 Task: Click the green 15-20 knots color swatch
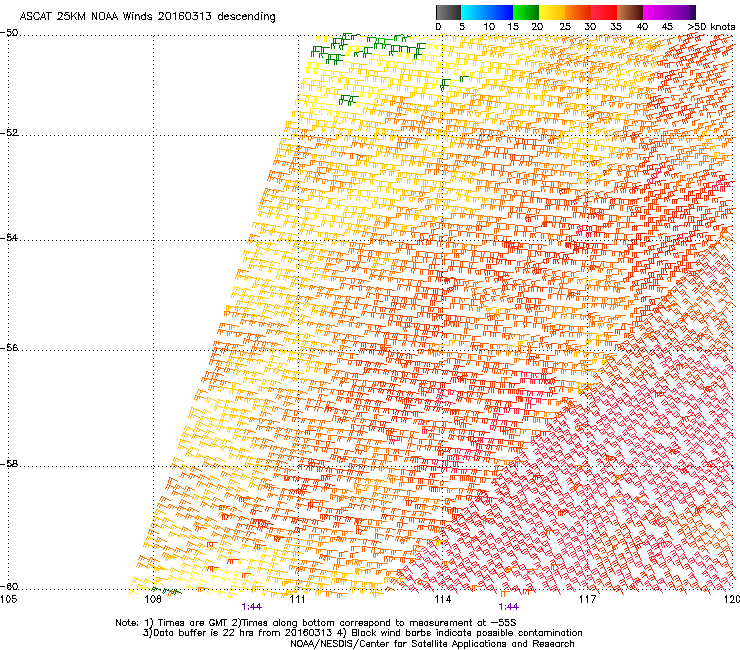526,12
